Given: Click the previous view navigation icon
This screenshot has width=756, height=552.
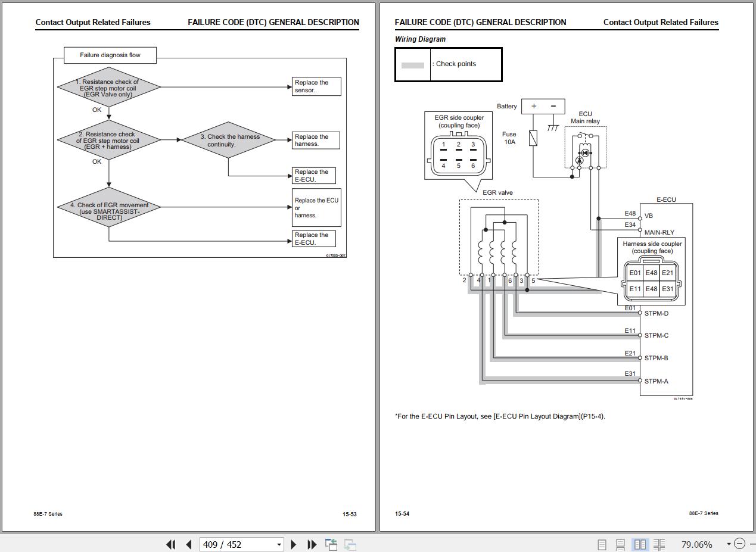Looking at the screenshot, I should [x=331, y=544].
